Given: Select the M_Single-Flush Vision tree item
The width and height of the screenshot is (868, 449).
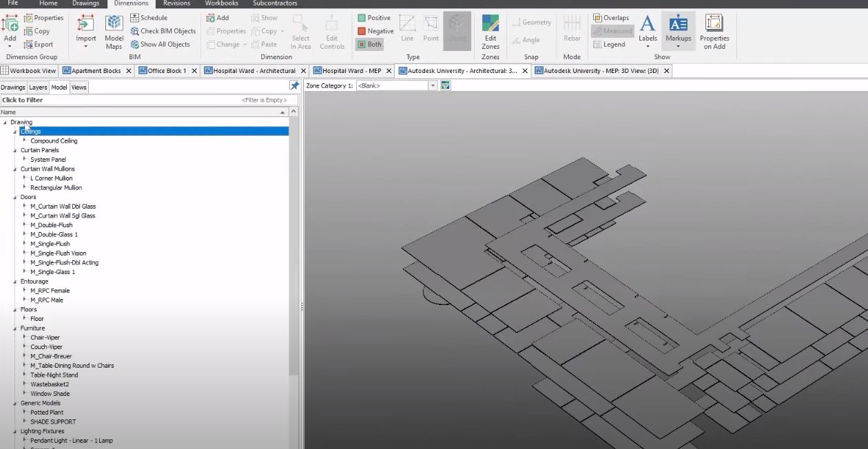Looking at the screenshot, I should coord(59,253).
